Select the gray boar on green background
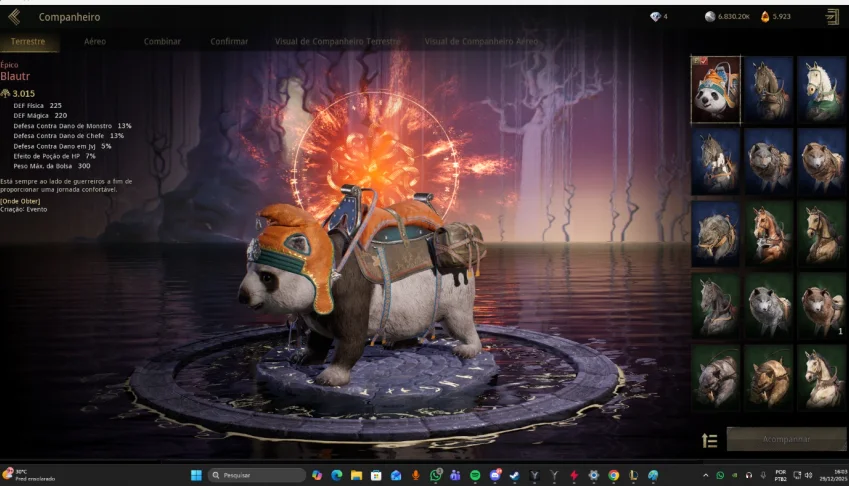Viewport: 849px width, 486px height. click(x=716, y=378)
